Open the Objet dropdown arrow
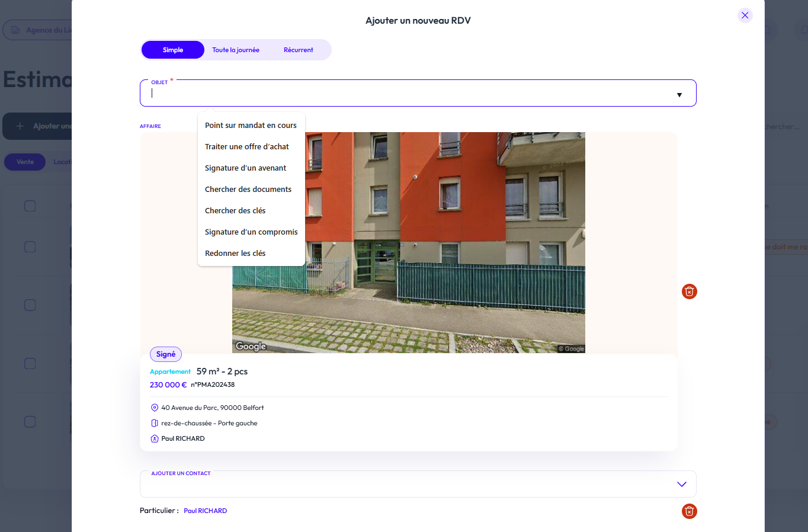808x532 pixels. click(x=679, y=95)
